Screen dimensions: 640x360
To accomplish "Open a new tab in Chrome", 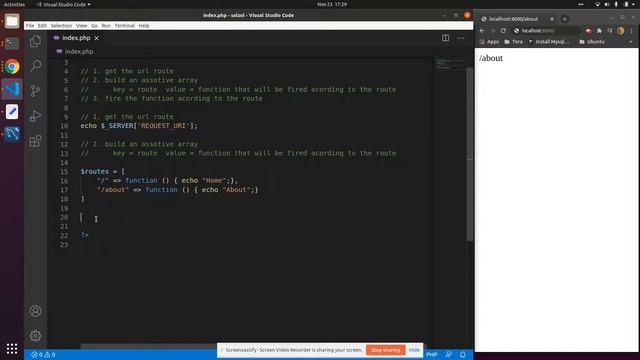I will tap(564, 19).
